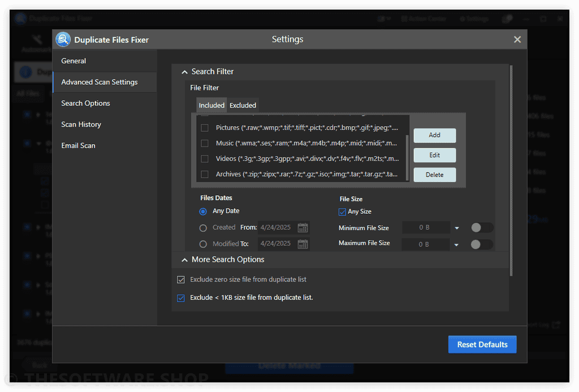Click Delete file filter button
The width and height of the screenshot is (579, 392).
(435, 175)
